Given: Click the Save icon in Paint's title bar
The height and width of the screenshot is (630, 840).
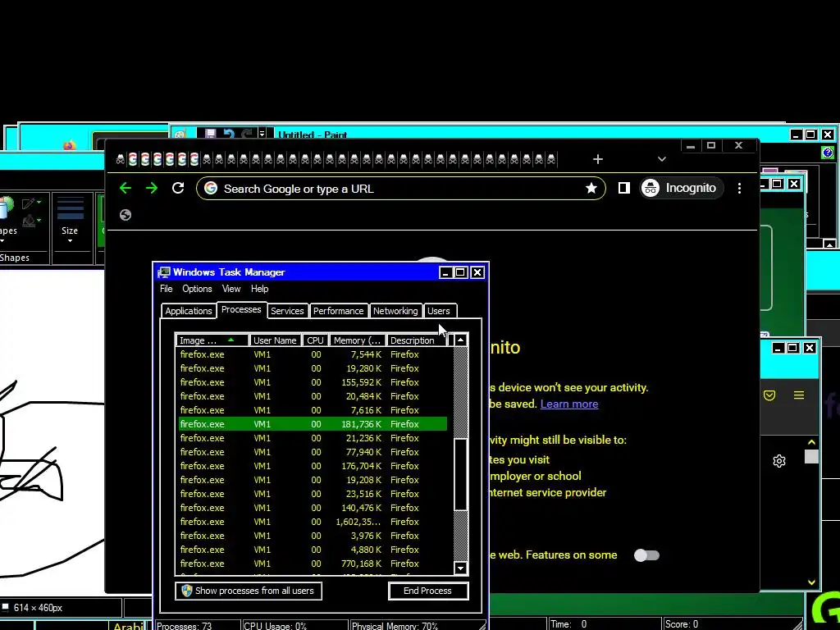Looking at the screenshot, I should click(x=211, y=134).
